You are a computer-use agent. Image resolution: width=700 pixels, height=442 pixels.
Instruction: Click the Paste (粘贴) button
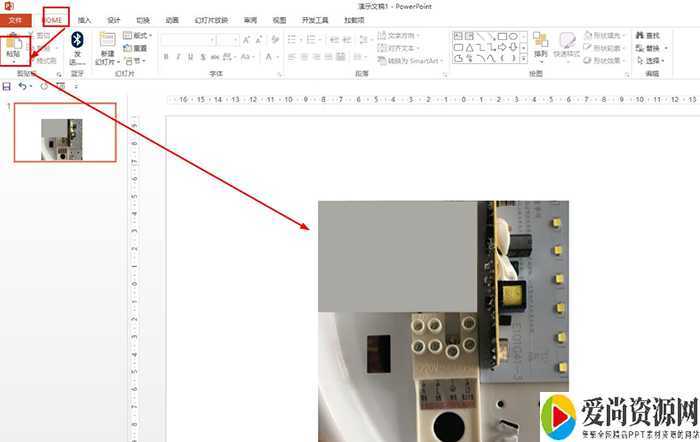click(13, 45)
